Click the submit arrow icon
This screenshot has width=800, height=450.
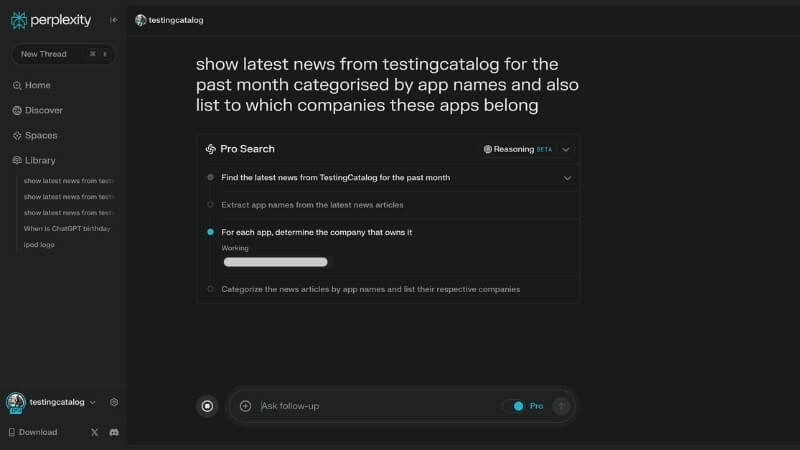coord(561,406)
